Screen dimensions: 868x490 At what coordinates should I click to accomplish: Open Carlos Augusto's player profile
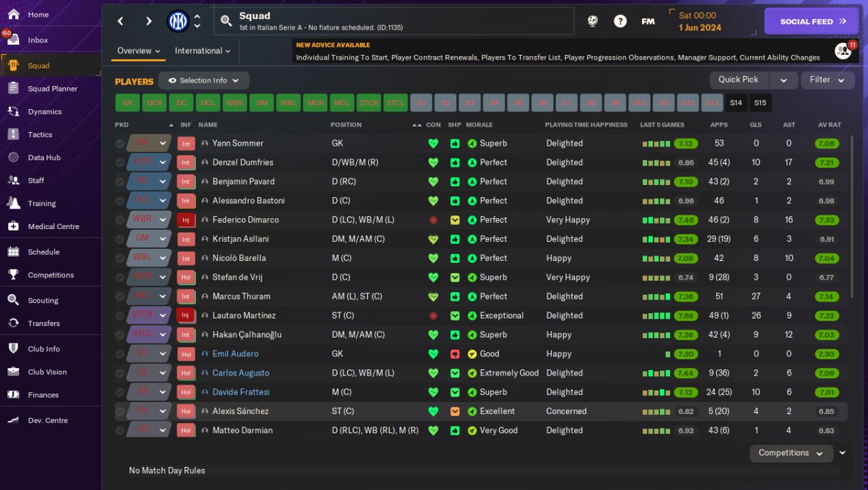241,373
